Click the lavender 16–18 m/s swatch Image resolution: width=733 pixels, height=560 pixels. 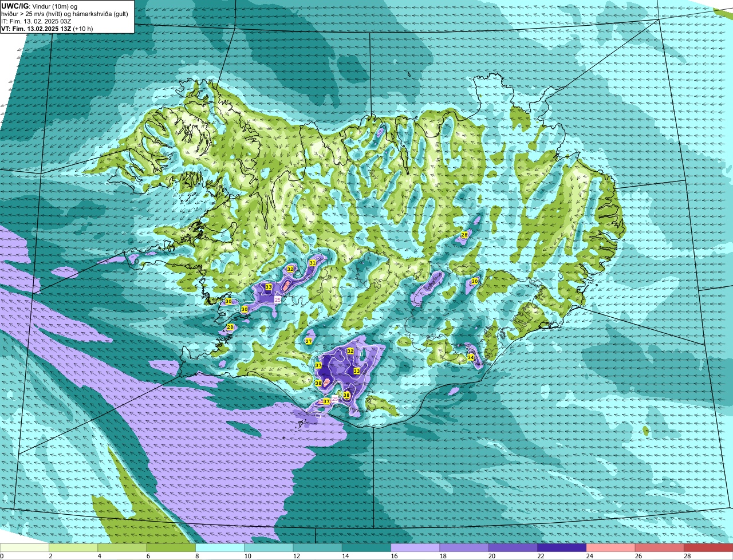coord(415,548)
